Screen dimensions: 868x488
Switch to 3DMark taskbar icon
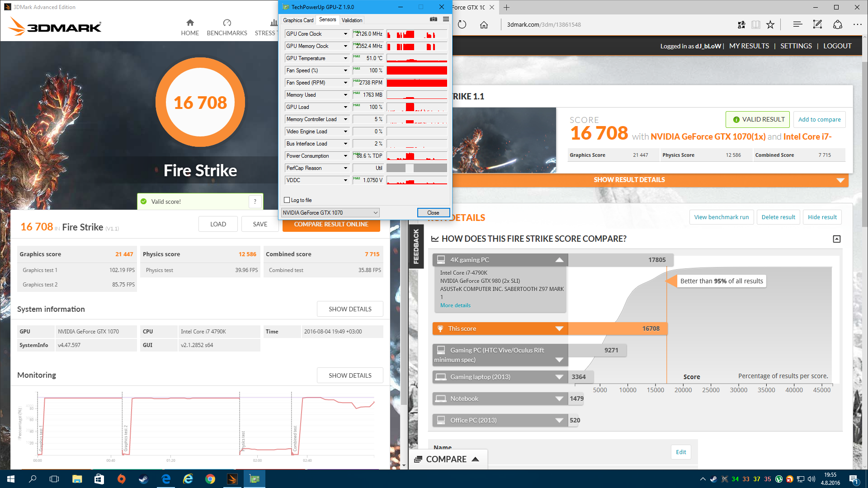[x=232, y=479]
